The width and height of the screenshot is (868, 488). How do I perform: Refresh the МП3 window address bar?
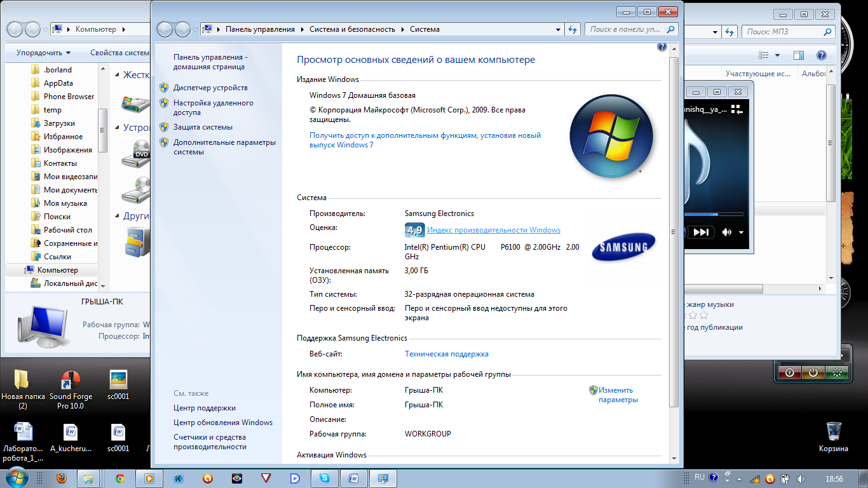click(x=730, y=32)
